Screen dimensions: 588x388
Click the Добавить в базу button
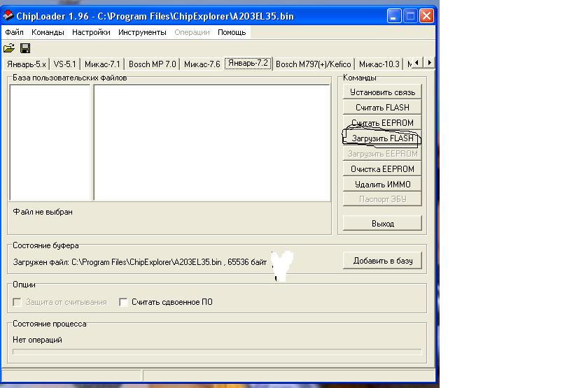[x=382, y=261]
